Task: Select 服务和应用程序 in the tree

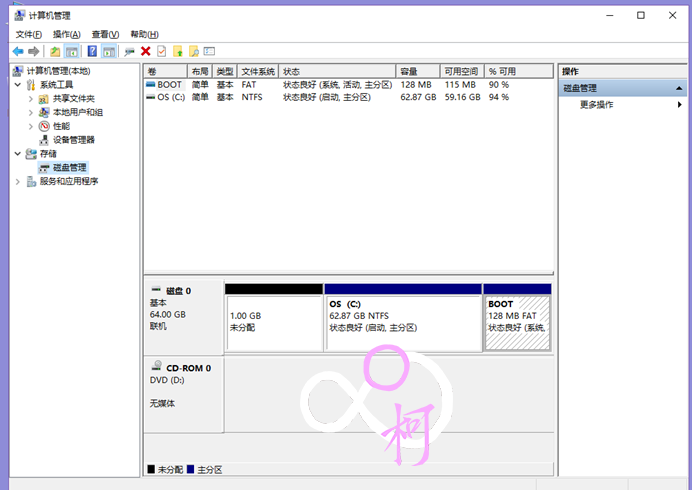Action: tap(69, 181)
